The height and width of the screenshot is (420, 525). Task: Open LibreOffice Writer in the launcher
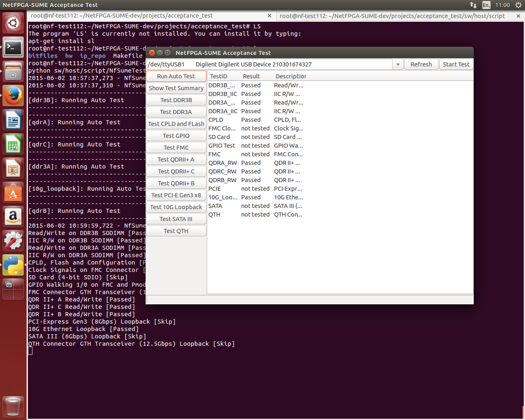[x=13, y=120]
